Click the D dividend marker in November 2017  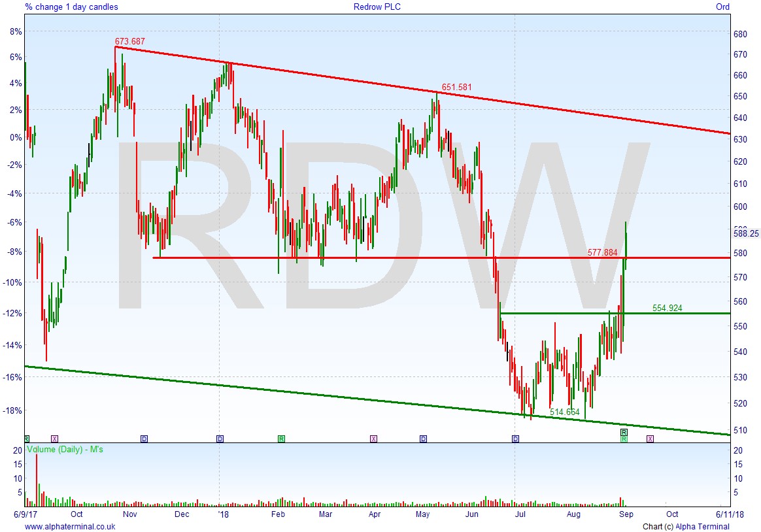[x=144, y=439]
